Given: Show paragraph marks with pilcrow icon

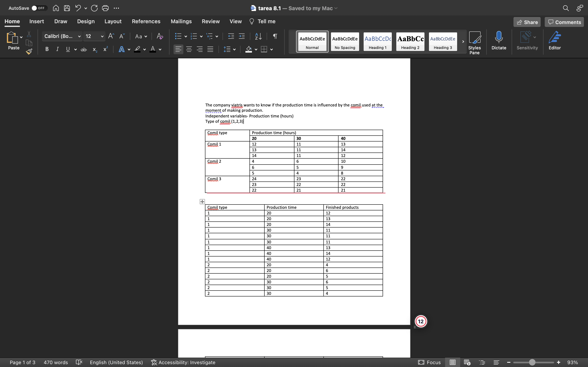Looking at the screenshot, I should coord(275,36).
